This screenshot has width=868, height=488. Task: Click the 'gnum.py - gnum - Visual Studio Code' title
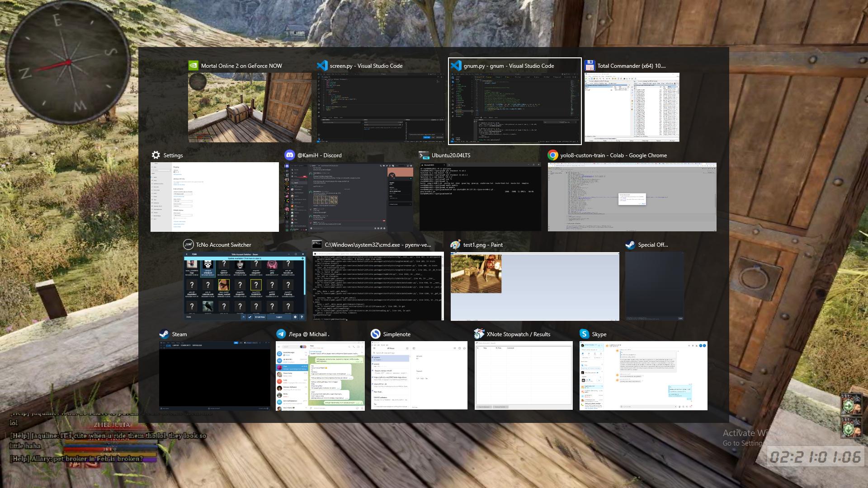tap(509, 66)
